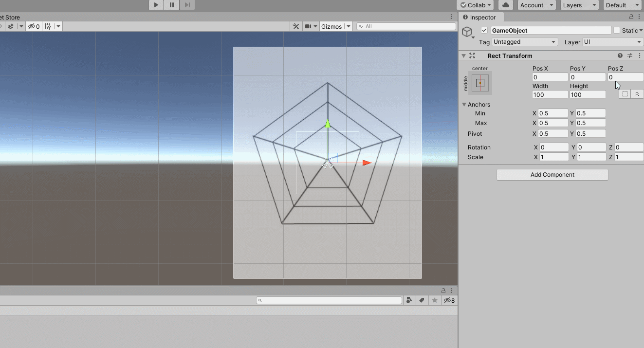Click the red X-axis gizmo arrow
The height and width of the screenshot is (348, 644).
[x=367, y=163]
